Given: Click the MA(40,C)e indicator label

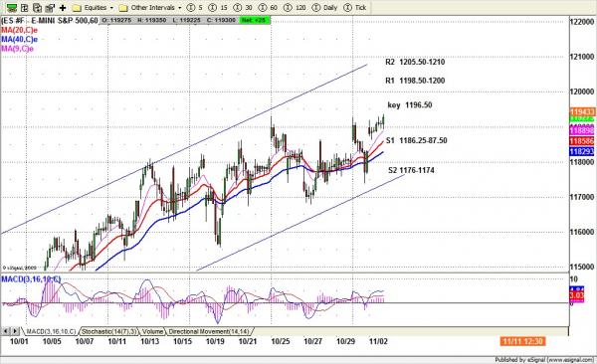Looking at the screenshot, I should click(x=20, y=39).
